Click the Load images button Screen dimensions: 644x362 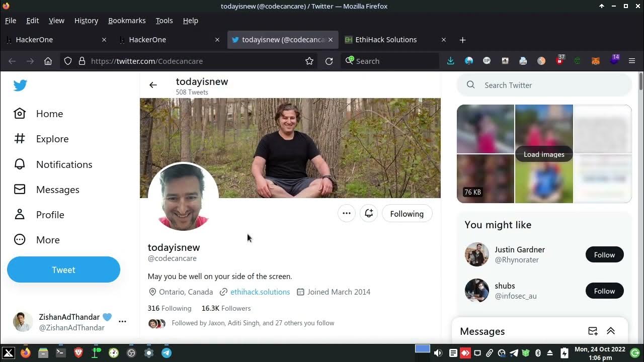tap(544, 154)
